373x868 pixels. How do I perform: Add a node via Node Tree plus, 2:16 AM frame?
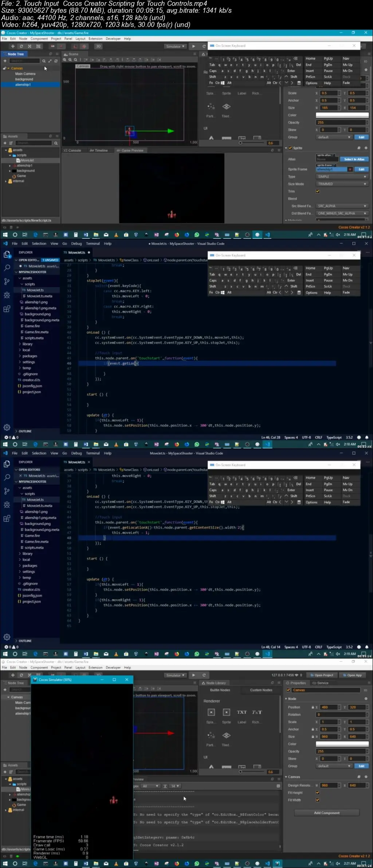click(5, 61)
